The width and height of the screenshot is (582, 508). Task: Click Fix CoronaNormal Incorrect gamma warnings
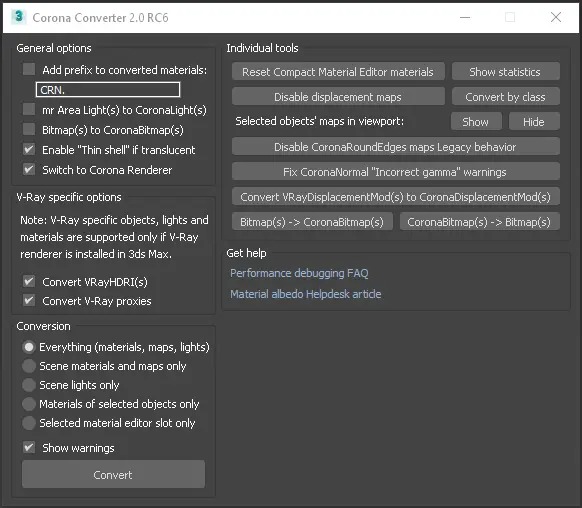coord(396,171)
